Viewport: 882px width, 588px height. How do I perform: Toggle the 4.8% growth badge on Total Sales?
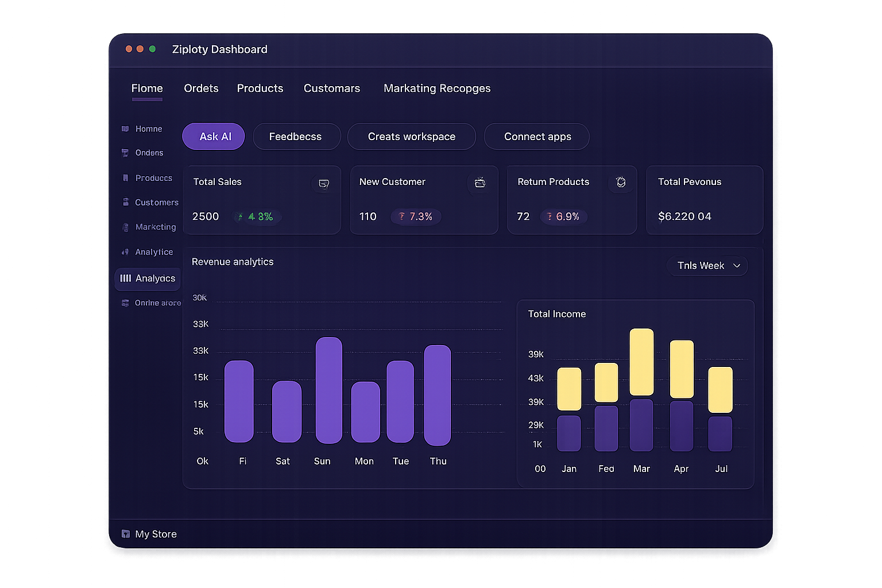click(257, 216)
